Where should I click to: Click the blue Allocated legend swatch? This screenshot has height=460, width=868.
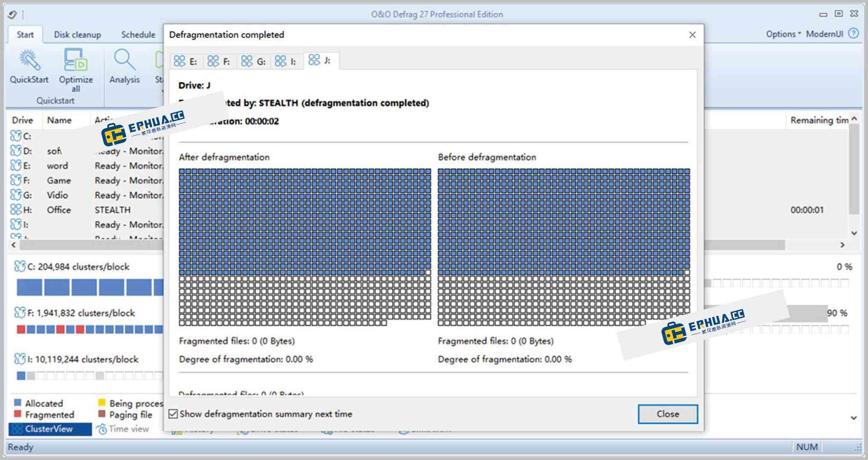click(17, 402)
